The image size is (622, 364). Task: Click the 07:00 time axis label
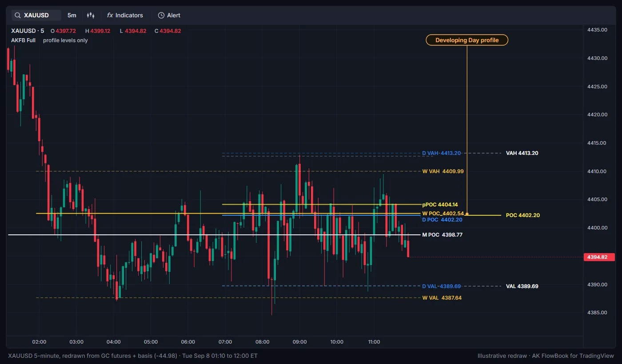[x=225, y=342]
